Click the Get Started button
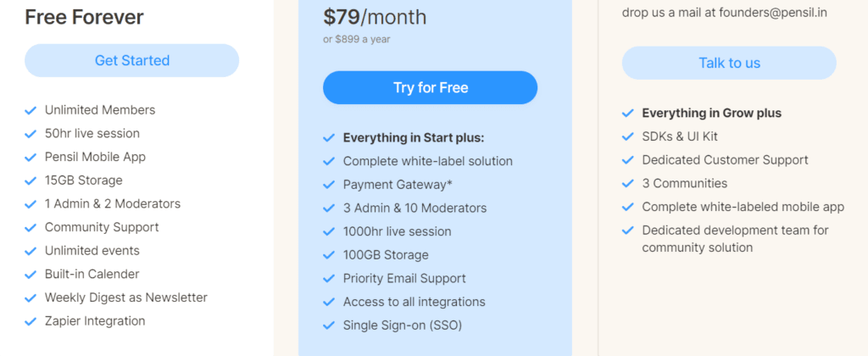Screen dimensions: 868x356 132,61
